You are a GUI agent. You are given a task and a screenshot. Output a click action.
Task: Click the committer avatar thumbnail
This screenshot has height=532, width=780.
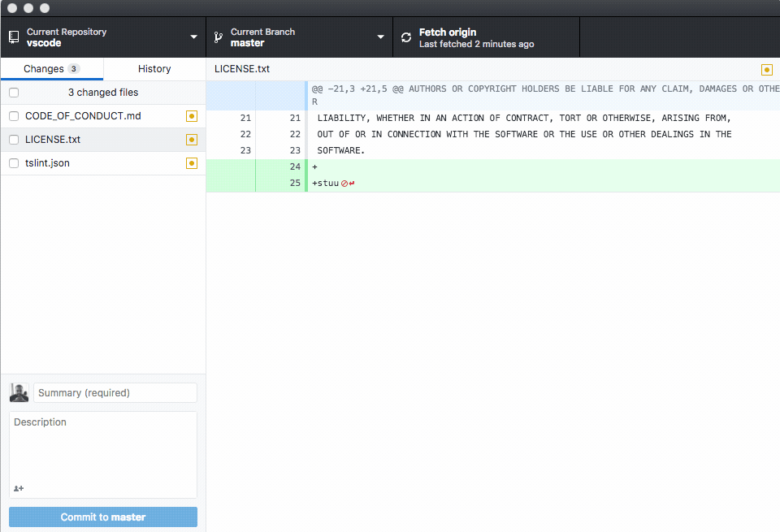[18, 392]
